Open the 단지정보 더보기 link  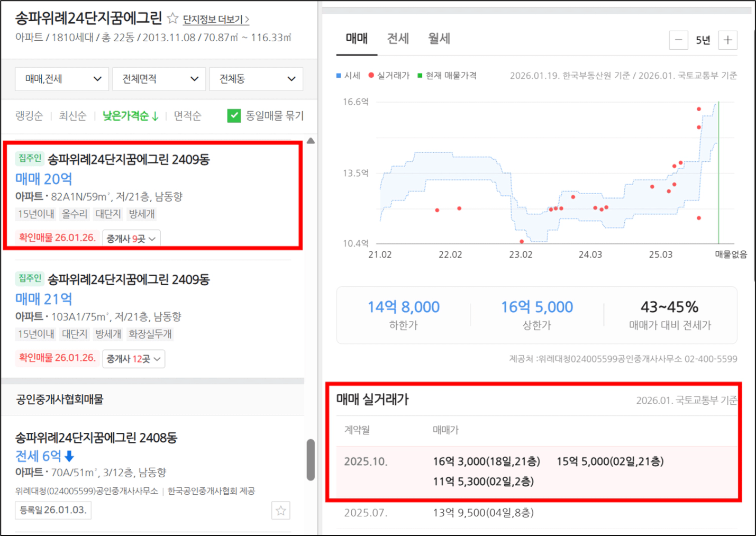click(x=216, y=20)
